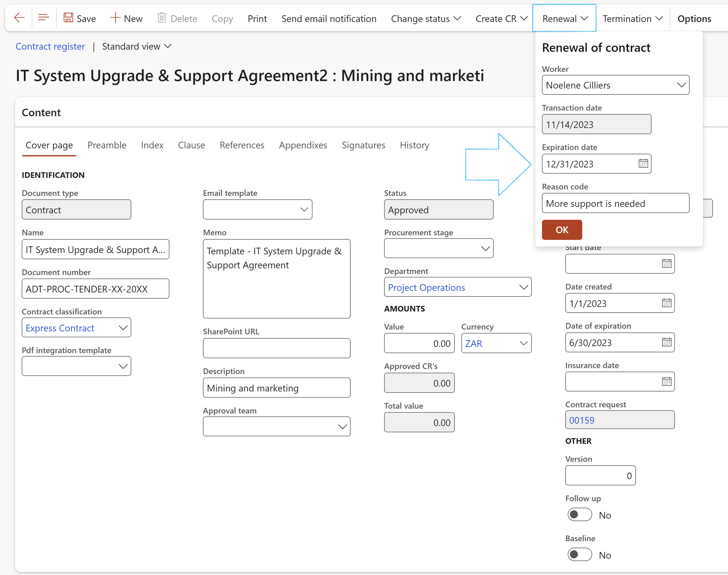Open calendar icon for Start date

pos(666,263)
